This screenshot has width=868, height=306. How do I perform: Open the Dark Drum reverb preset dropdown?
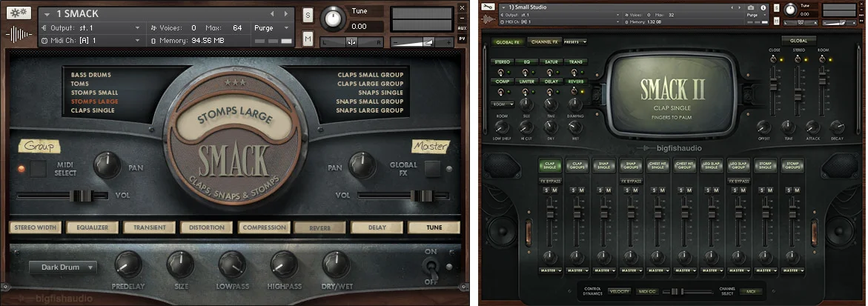63,267
